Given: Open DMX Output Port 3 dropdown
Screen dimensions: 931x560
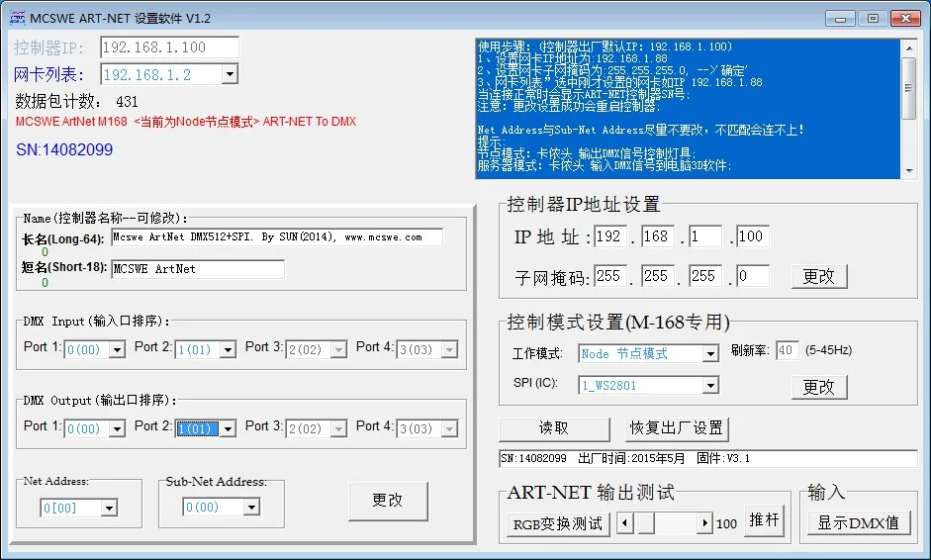Looking at the screenshot, I should [338, 428].
